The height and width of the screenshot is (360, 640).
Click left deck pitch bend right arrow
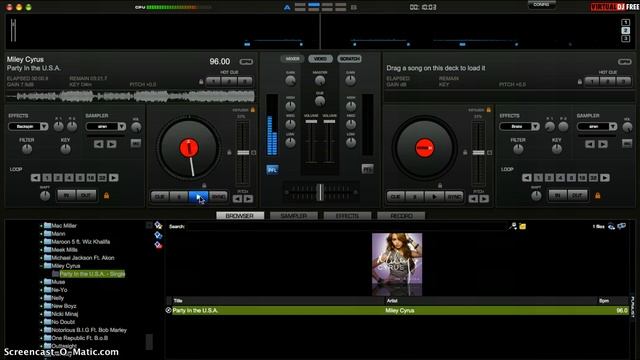[x=248, y=199]
